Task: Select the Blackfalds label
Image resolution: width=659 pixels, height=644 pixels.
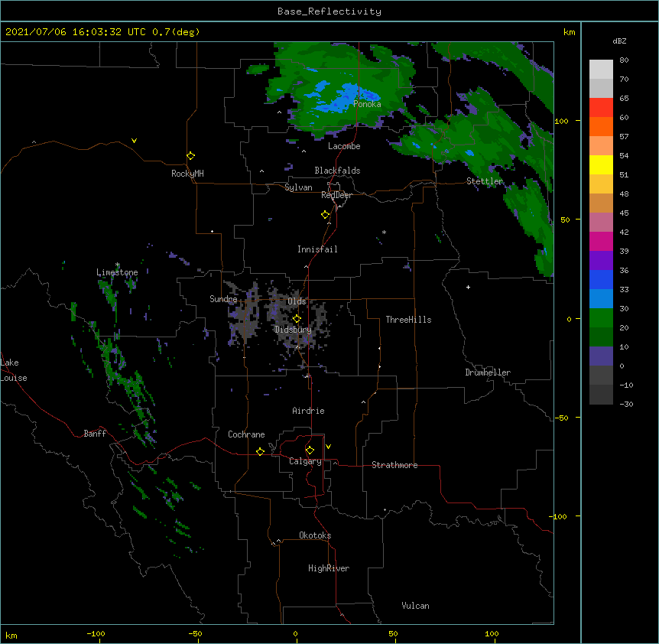Action: pyautogui.click(x=337, y=171)
